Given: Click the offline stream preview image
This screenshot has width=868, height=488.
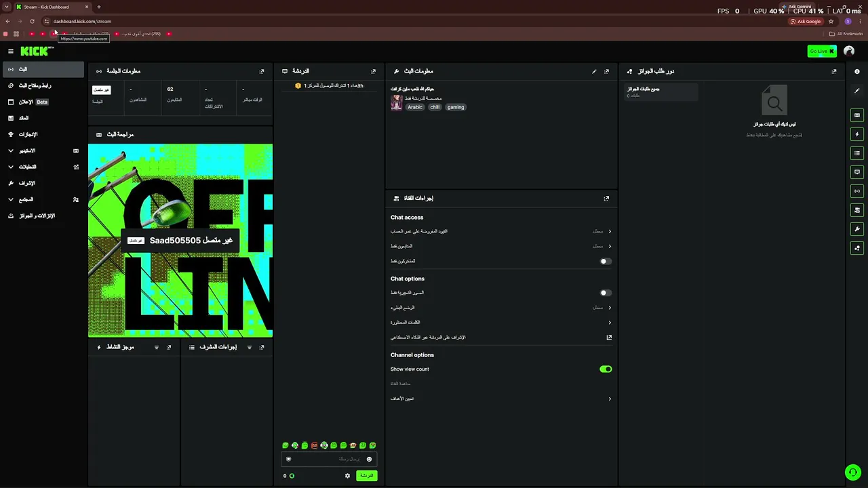Looking at the screenshot, I should click(x=180, y=240).
